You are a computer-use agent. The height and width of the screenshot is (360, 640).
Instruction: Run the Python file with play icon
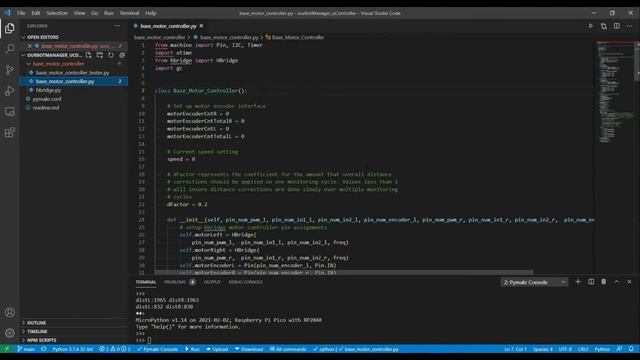click(x=591, y=26)
